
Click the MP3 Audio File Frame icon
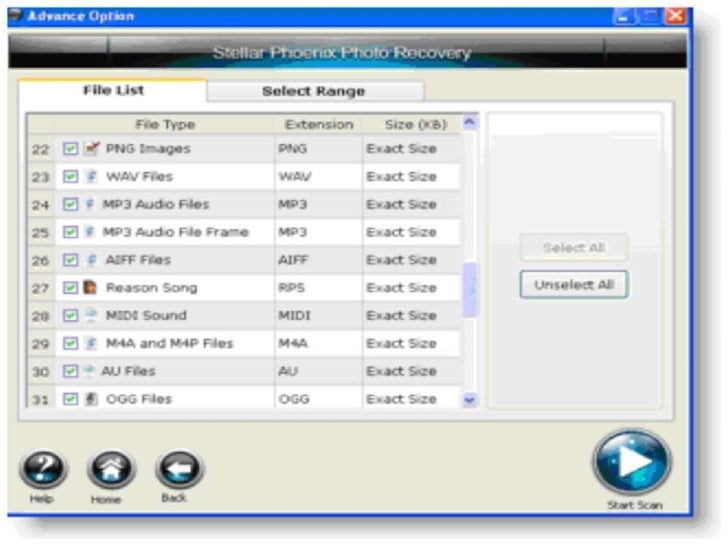click(x=90, y=232)
